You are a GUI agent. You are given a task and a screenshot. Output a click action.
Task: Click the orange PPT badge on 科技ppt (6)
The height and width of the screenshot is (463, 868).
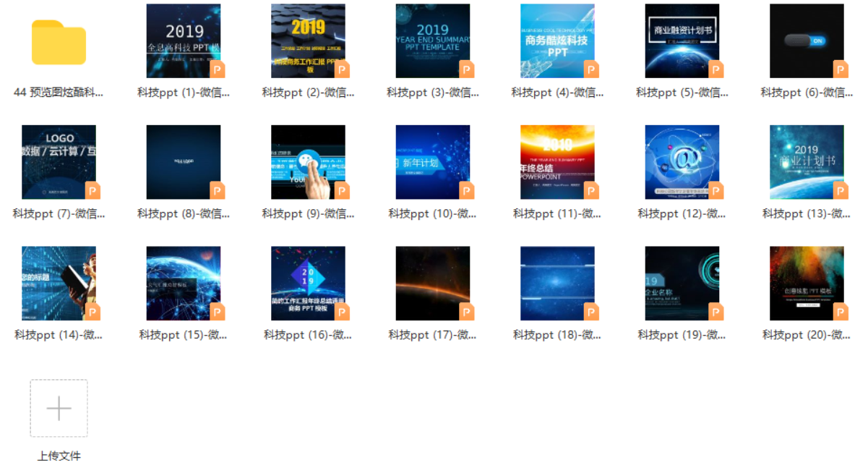(841, 69)
